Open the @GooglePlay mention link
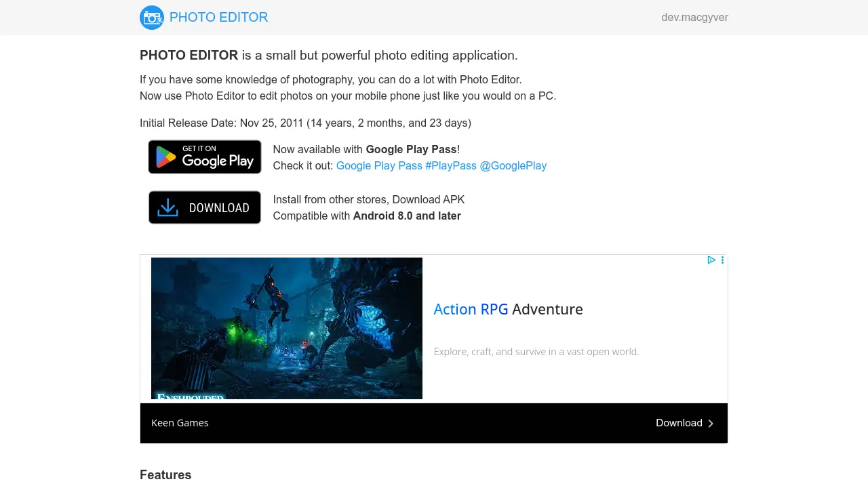The height and width of the screenshot is (488, 868). (513, 165)
